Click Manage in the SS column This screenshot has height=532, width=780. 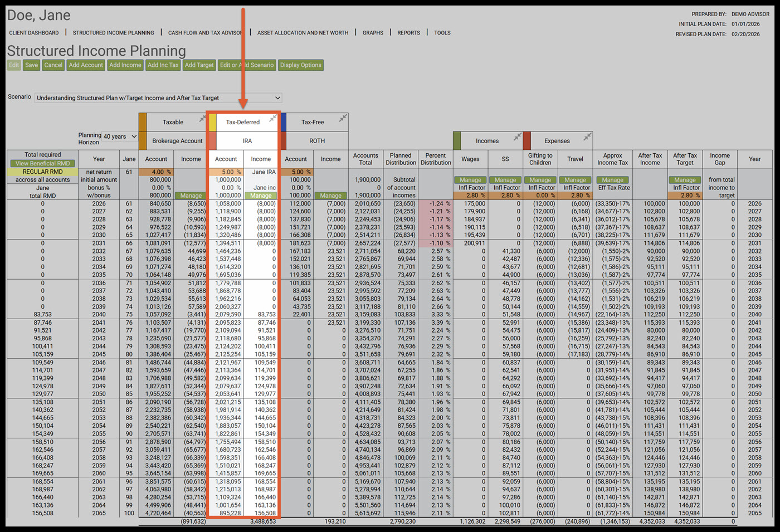click(505, 180)
